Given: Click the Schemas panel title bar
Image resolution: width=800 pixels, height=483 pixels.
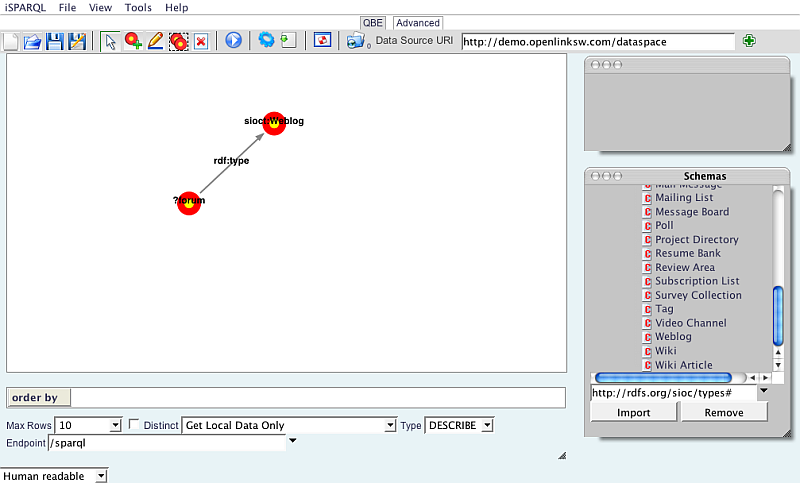Looking at the screenshot, I should point(687,176).
